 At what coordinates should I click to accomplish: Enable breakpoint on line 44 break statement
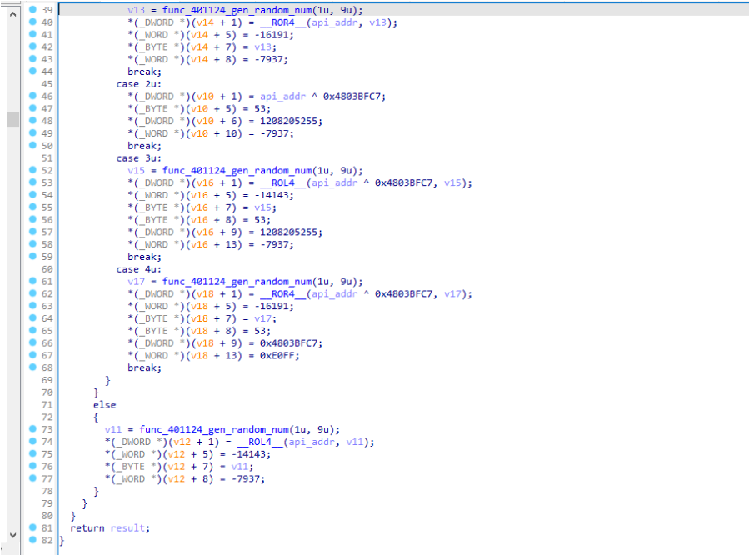click(x=32, y=72)
